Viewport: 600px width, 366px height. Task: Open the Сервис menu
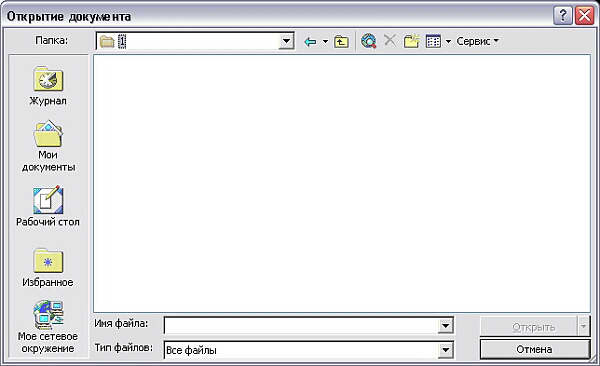pos(478,41)
